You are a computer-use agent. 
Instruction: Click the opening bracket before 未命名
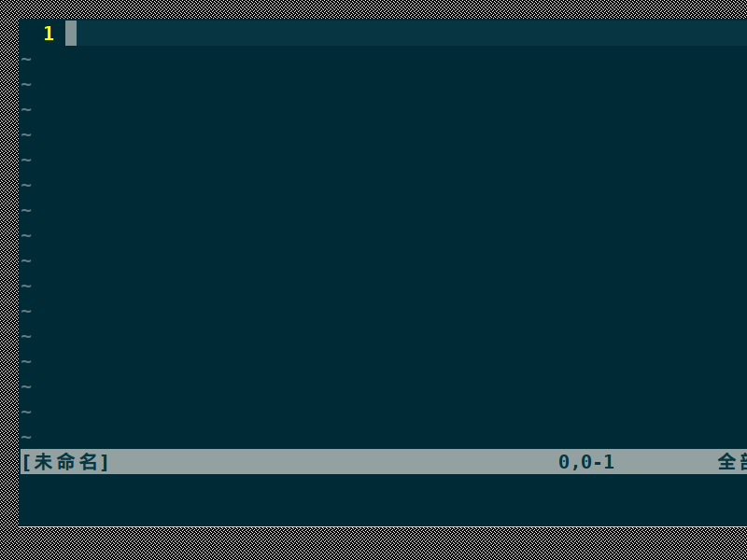27,462
